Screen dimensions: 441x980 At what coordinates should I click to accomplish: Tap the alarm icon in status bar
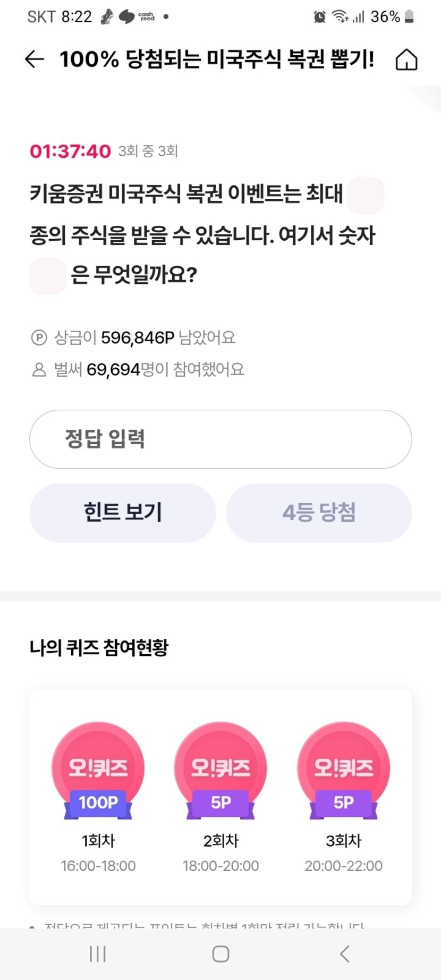[x=319, y=17]
